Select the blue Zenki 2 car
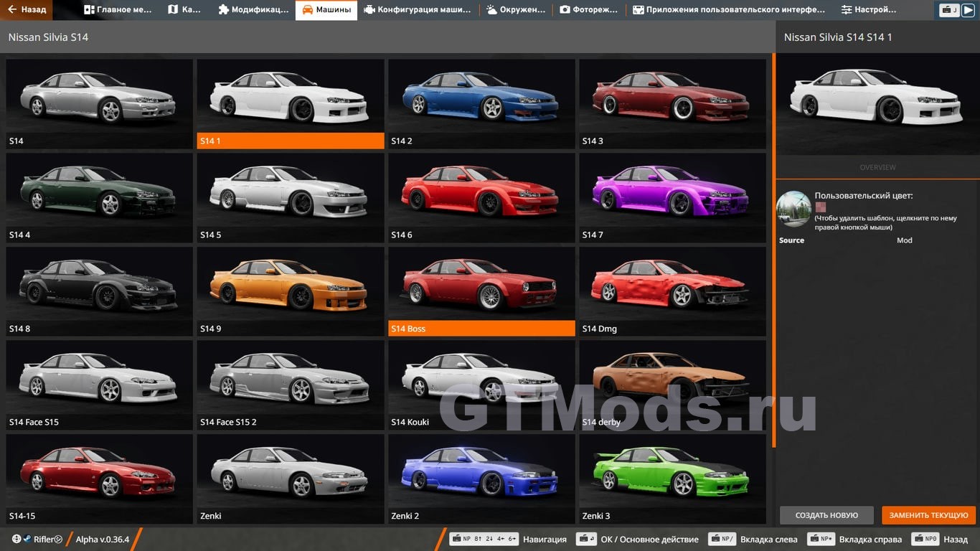Viewport: 980px width, 551px height. pos(481,479)
